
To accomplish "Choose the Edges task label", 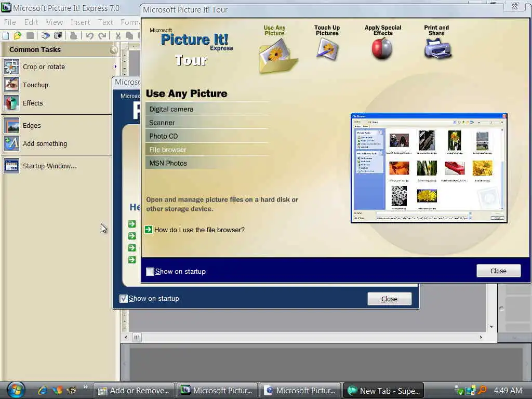I will [x=32, y=126].
